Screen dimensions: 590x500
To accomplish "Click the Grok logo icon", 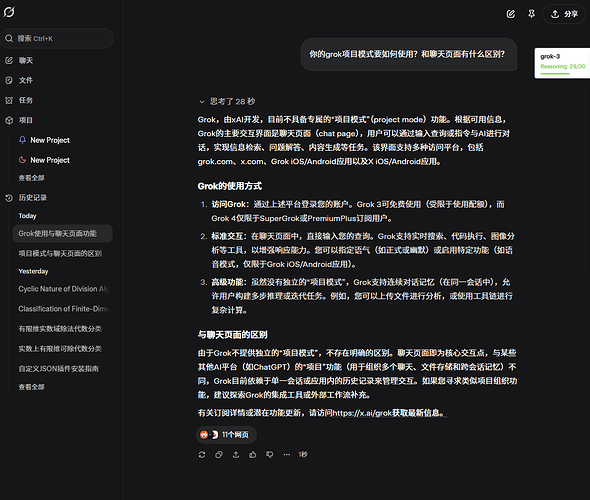I will pos(9,12).
